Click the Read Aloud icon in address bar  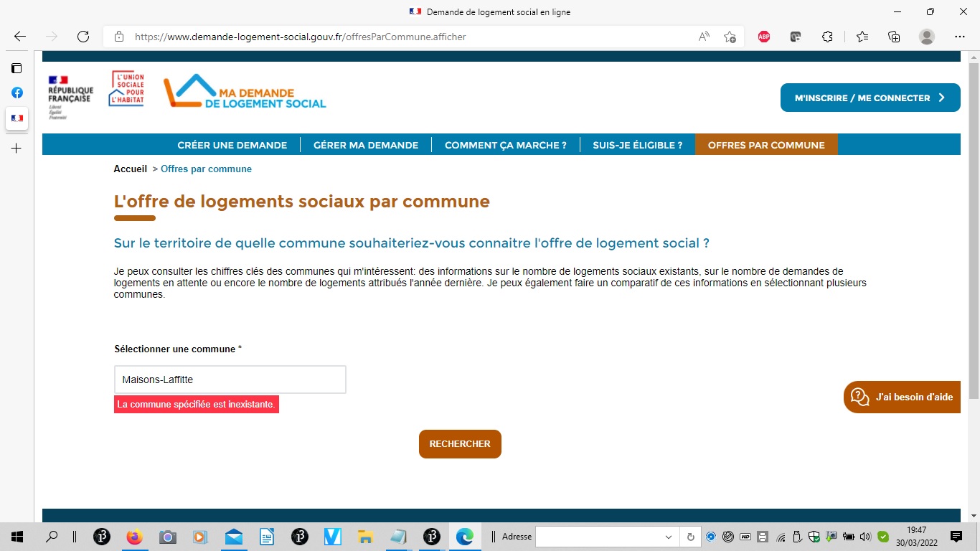click(705, 37)
